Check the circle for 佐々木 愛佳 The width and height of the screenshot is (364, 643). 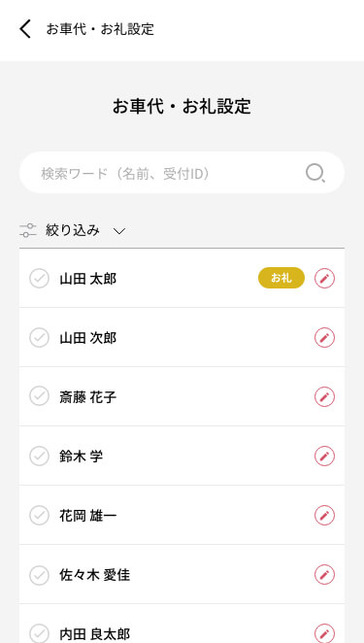pyautogui.click(x=40, y=574)
